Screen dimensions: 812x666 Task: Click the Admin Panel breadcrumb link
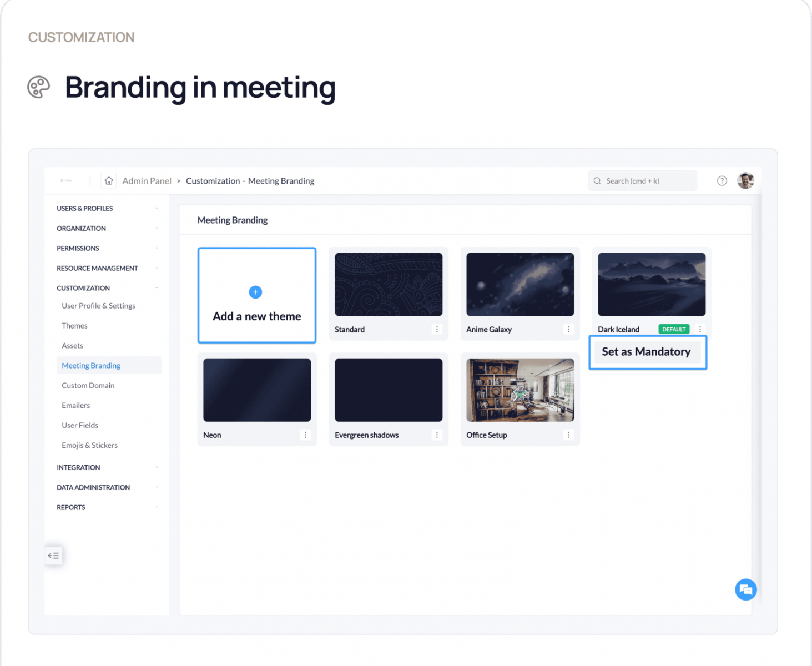click(x=147, y=181)
